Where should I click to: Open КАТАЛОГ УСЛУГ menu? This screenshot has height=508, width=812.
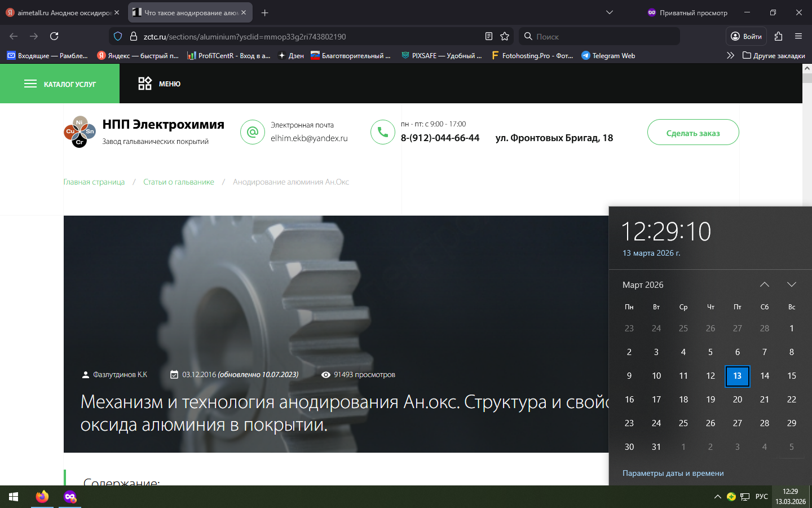(x=60, y=84)
